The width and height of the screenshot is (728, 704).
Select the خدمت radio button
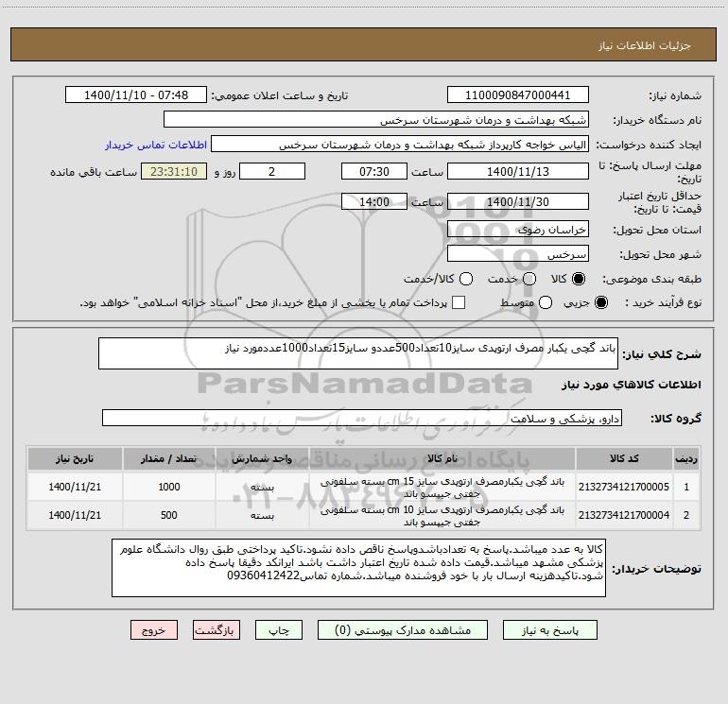[529, 279]
